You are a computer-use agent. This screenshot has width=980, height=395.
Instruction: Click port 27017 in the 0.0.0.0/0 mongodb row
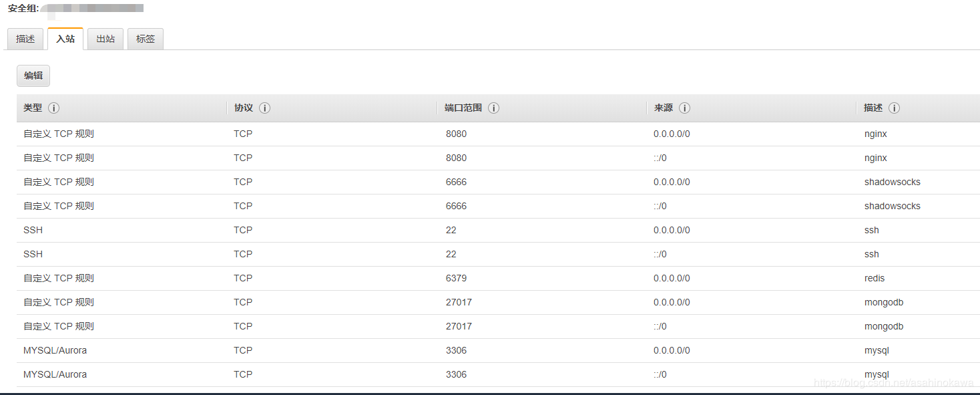459,302
